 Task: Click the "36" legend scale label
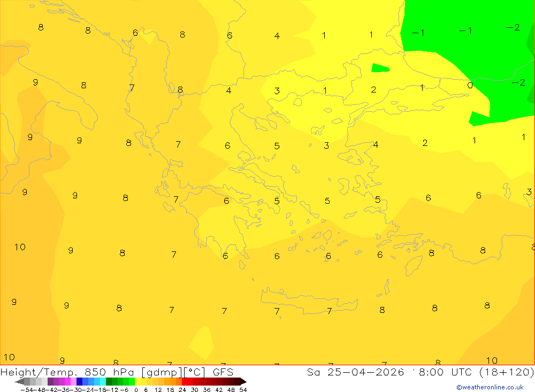click(207, 390)
